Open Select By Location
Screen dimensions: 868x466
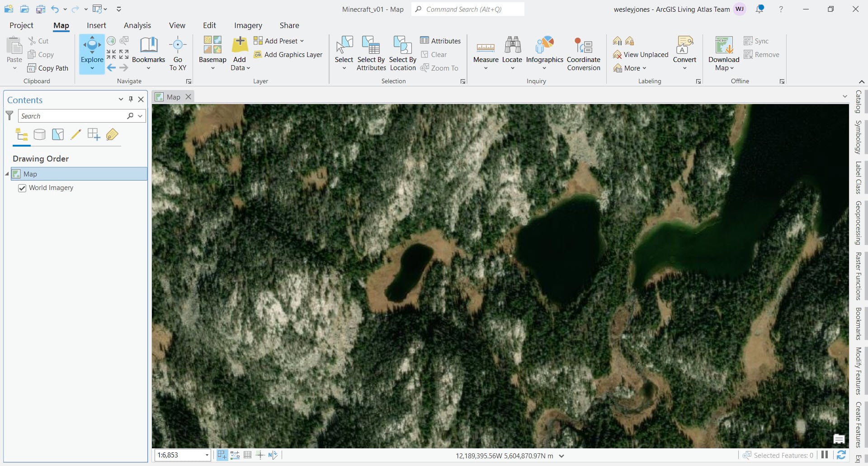coord(403,53)
